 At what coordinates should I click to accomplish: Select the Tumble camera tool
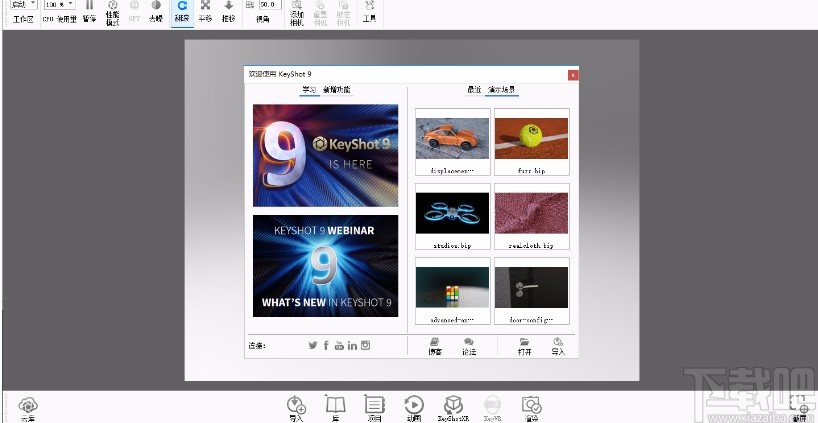[182, 12]
